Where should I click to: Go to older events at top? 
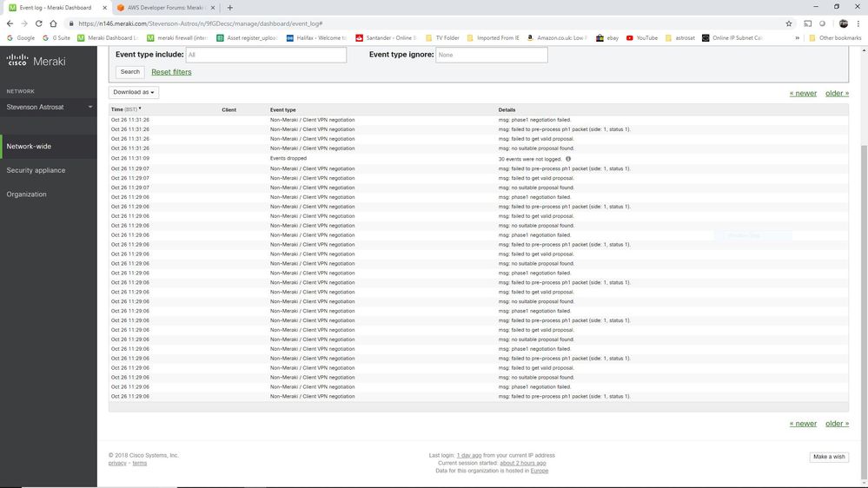[x=837, y=94]
